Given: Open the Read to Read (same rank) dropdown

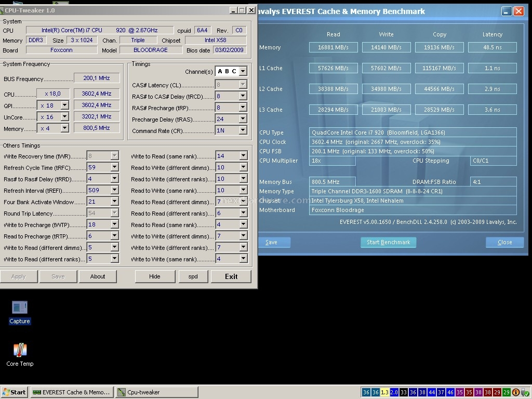Looking at the screenshot, I should [x=243, y=224].
